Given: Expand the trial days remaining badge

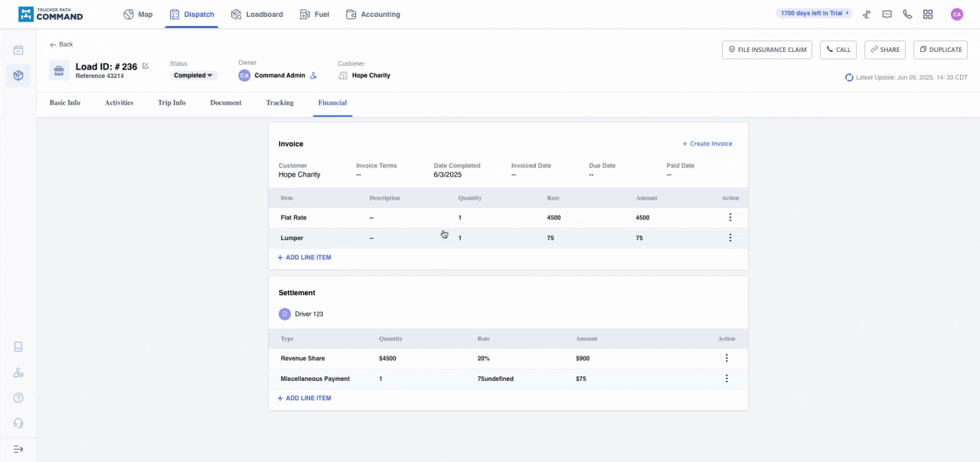Looking at the screenshot, I should pyautogui.click(x=814, y=13).
